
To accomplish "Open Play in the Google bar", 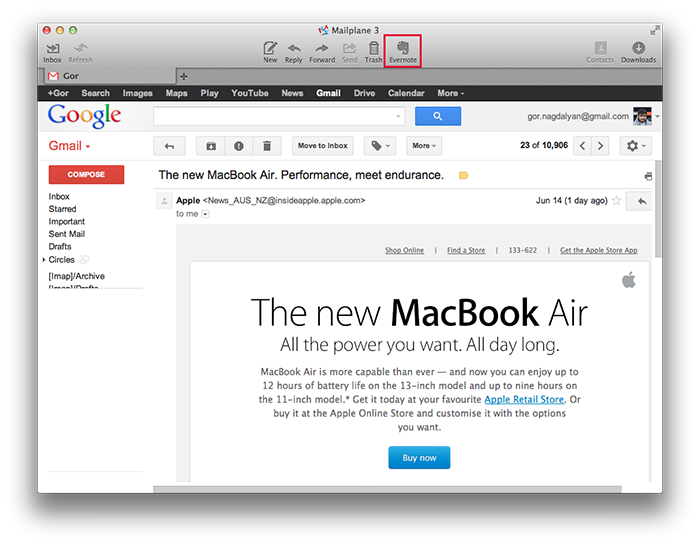I will coord(209,93).
